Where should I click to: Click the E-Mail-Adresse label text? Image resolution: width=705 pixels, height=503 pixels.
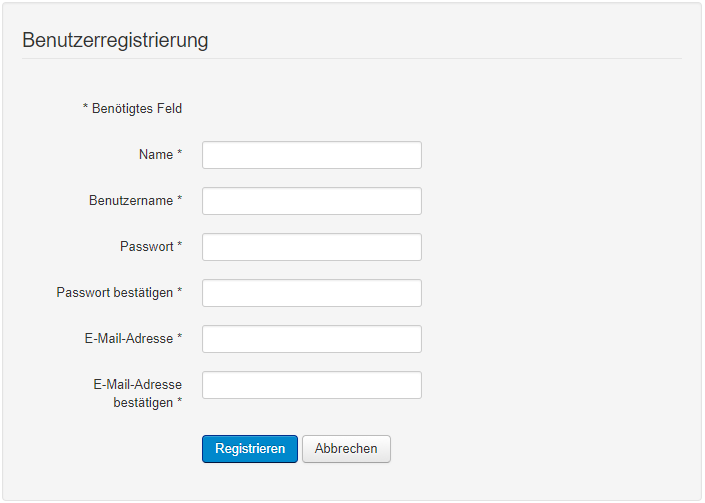[129, 338]
